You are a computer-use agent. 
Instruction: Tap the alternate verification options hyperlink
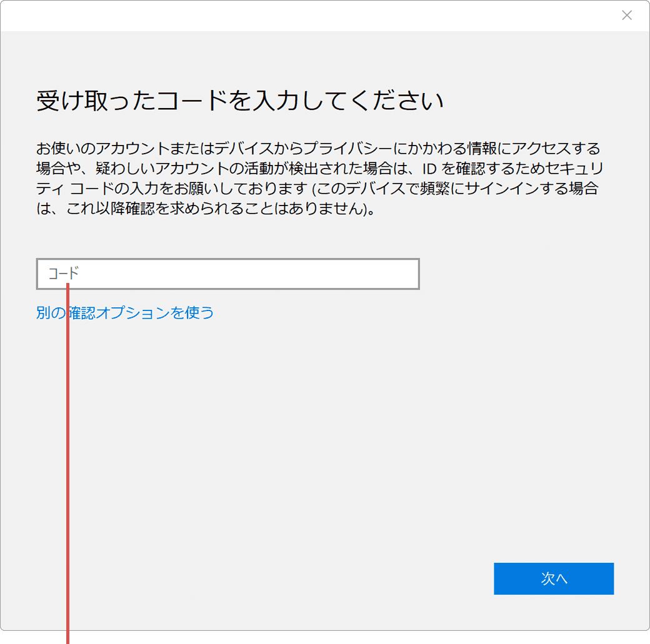point(125,312)
